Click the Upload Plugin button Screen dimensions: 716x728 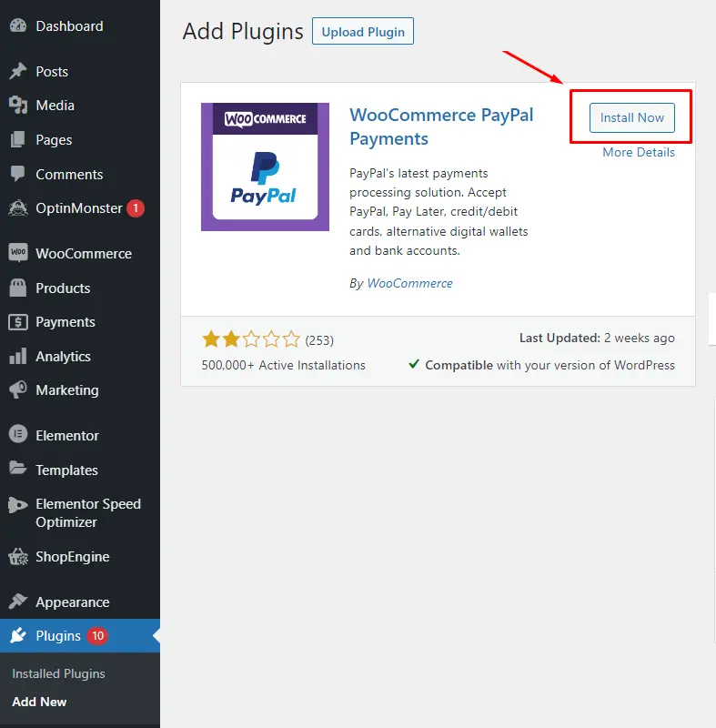coord(363,31)
